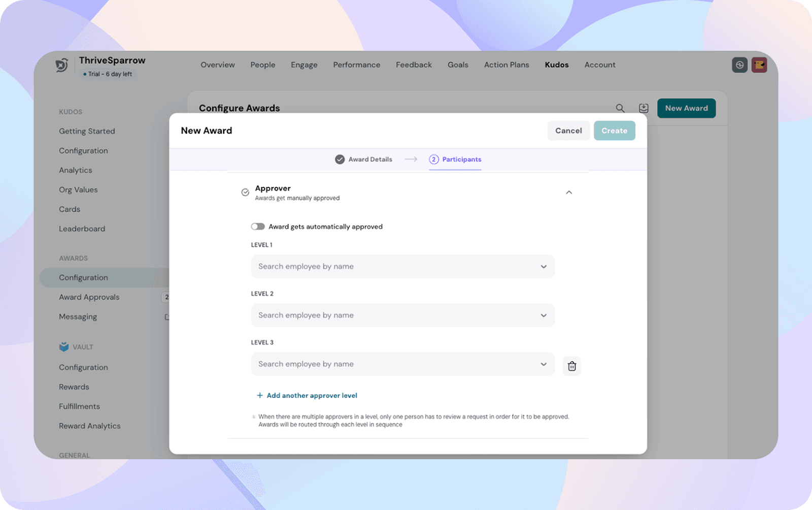This screenshot has width=812, height=510.
Task: Open the user avatar in top bar
Action: click(759, 65)
